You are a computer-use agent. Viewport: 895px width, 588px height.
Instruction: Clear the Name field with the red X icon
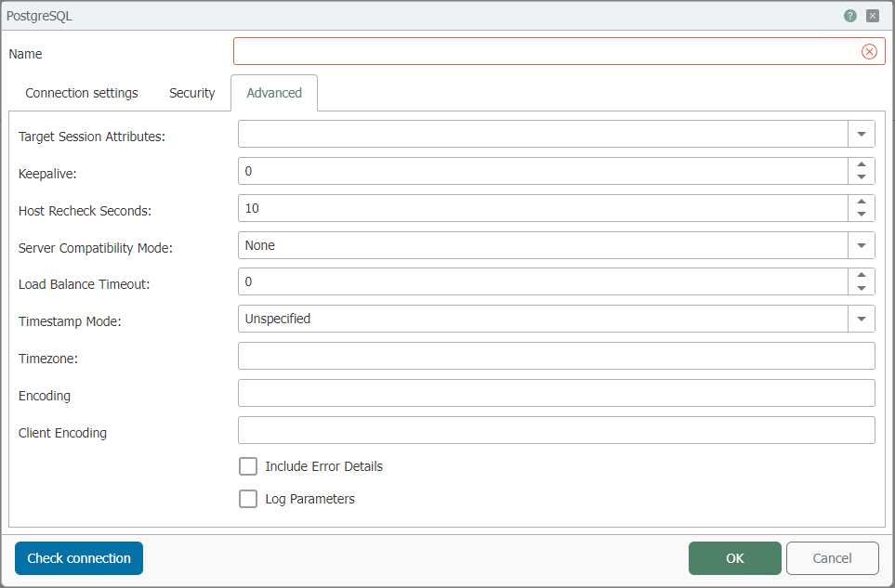pyautogui.click(x=869, y=52)
